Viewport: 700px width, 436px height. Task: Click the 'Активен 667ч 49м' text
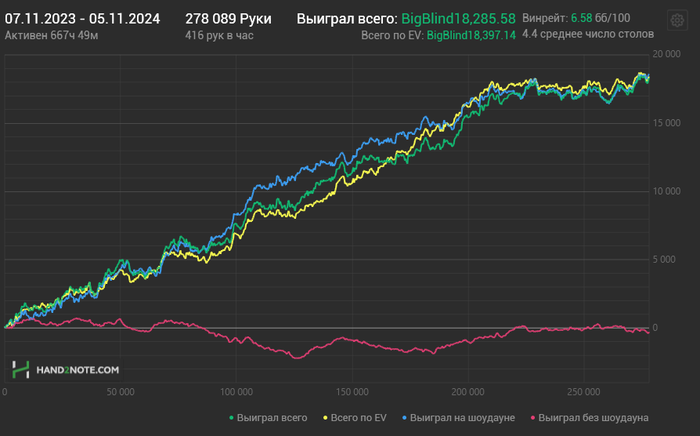tap(51, 35)
